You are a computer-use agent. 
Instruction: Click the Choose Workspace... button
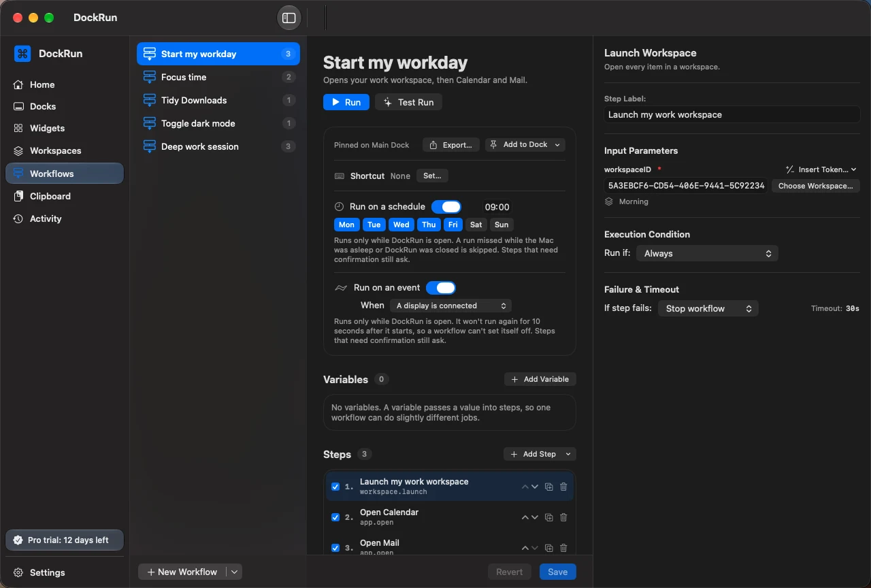tap(816, 186)
